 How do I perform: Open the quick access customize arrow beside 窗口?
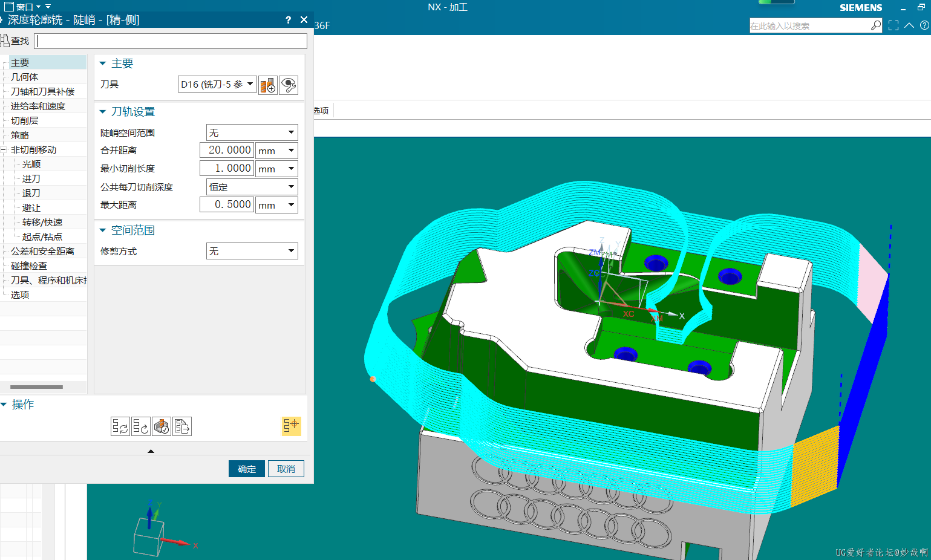[48, 7]
